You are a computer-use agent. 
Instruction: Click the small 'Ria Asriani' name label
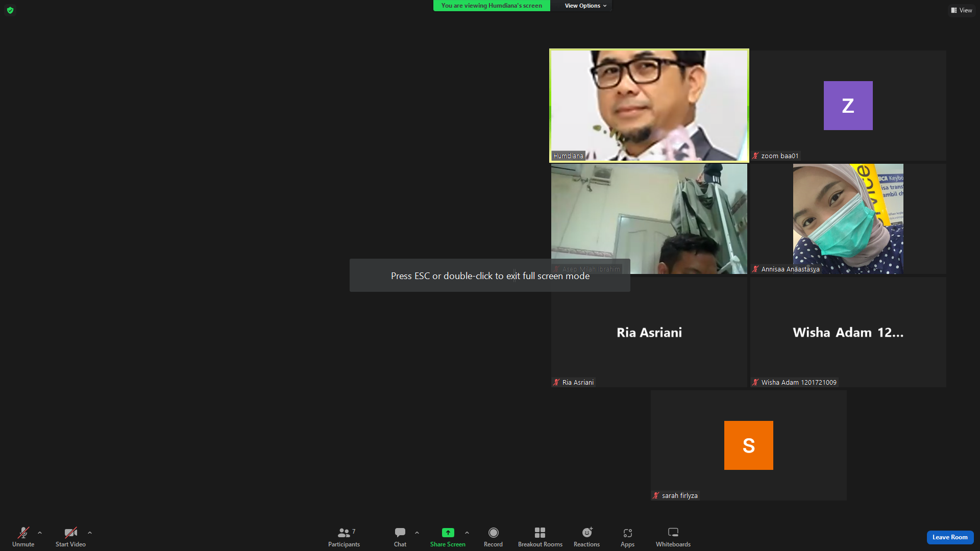click(578, 383)
